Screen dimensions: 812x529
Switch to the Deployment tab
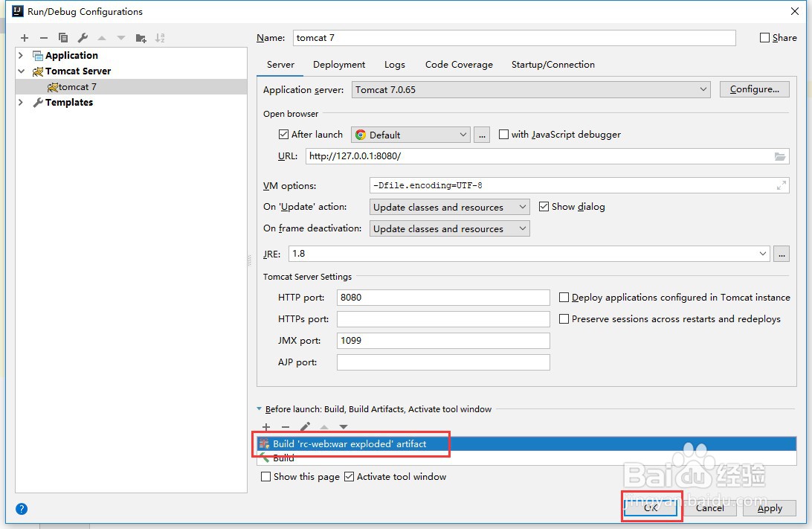point(339,65)
